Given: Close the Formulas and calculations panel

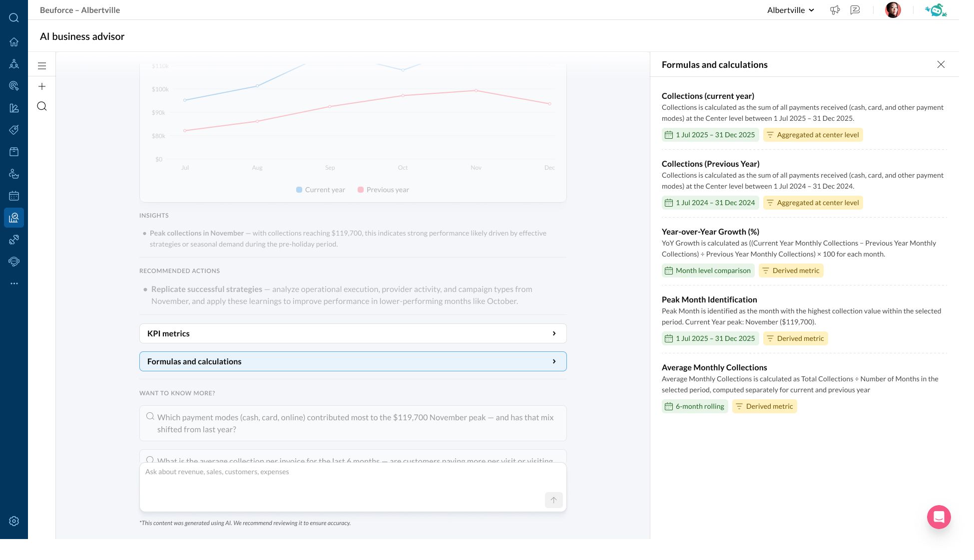Looking at the screenshot, I should click(x=941, y=64).
